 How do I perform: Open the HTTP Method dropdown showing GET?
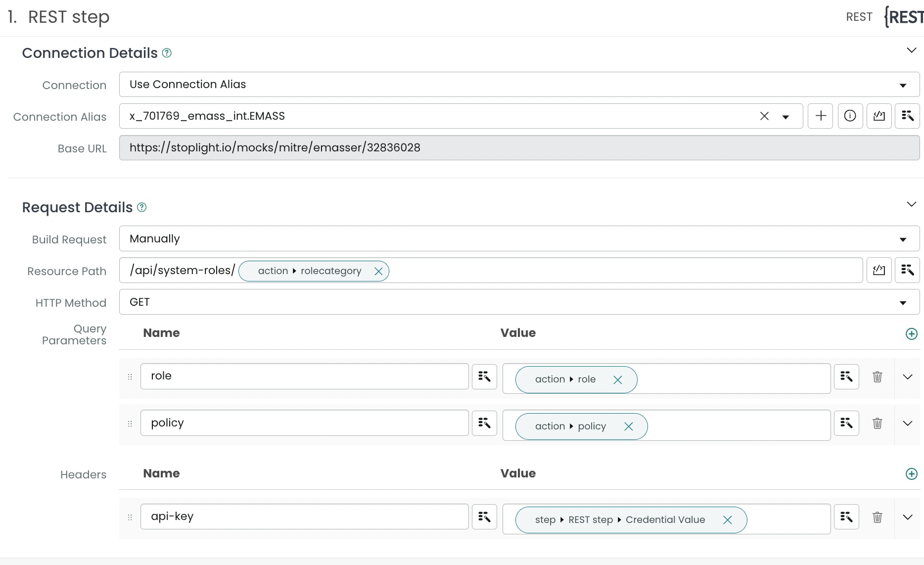pos(519,302)
